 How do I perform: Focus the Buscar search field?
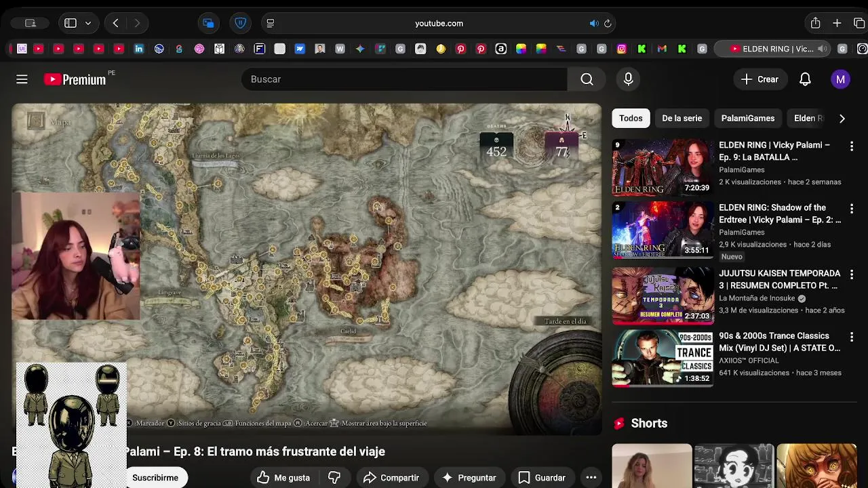[404, 79]
